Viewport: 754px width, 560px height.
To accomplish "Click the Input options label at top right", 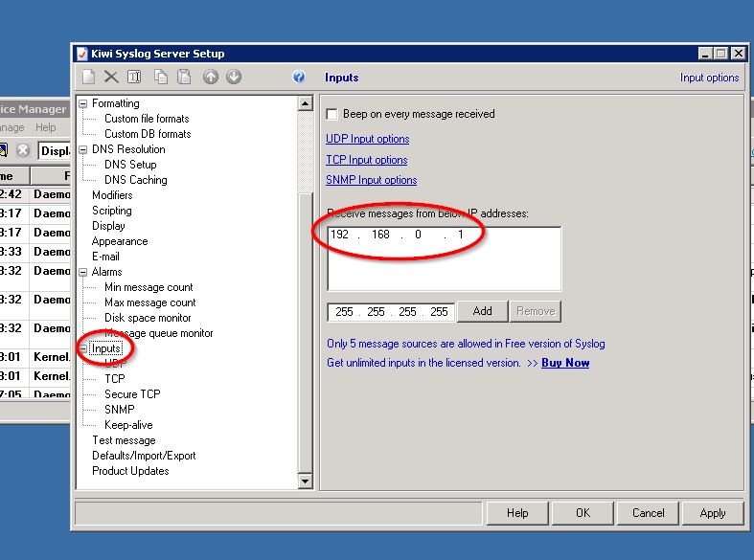I will tap(709, 78).
